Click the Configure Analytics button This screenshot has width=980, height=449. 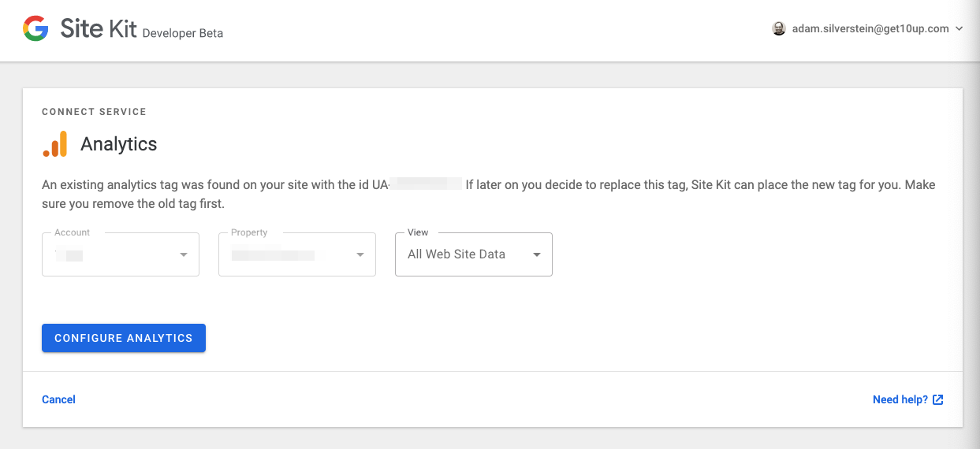pos(124,338)
